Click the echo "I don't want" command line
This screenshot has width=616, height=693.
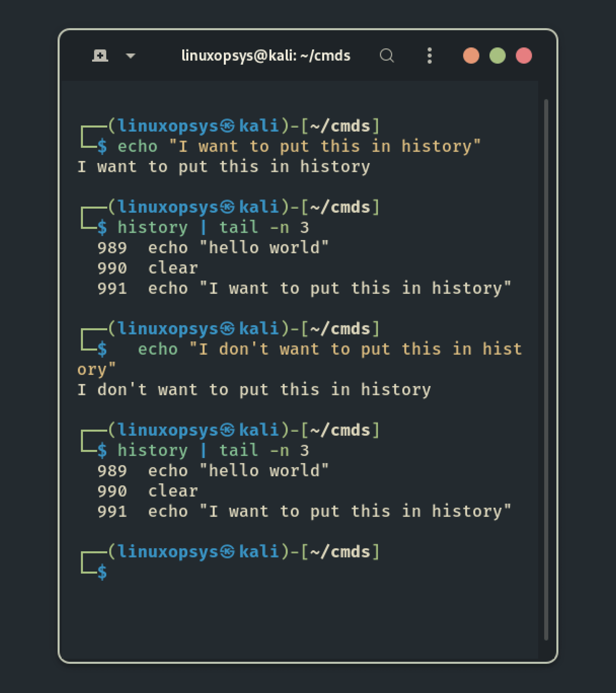tap(329, 350)
